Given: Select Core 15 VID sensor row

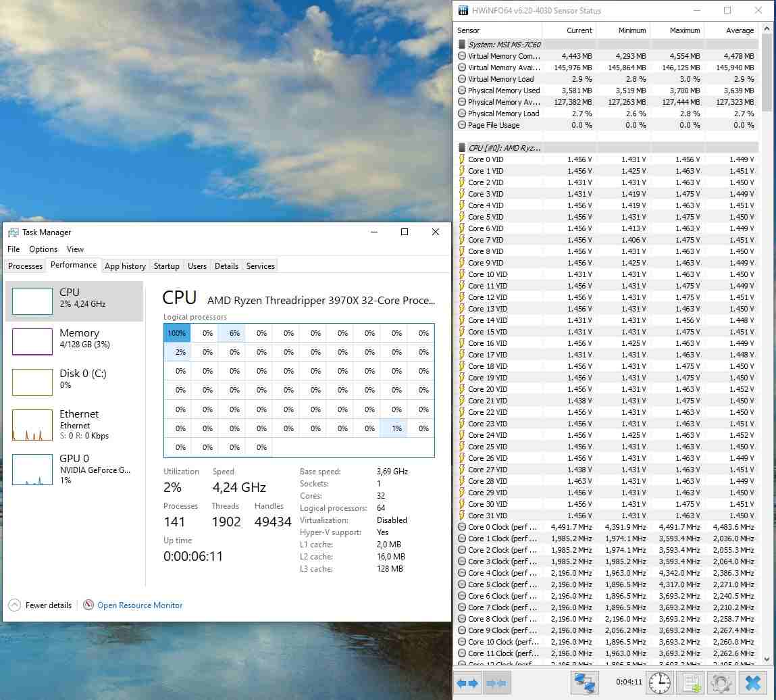Looking at the screenshot, I should (606, 332).
